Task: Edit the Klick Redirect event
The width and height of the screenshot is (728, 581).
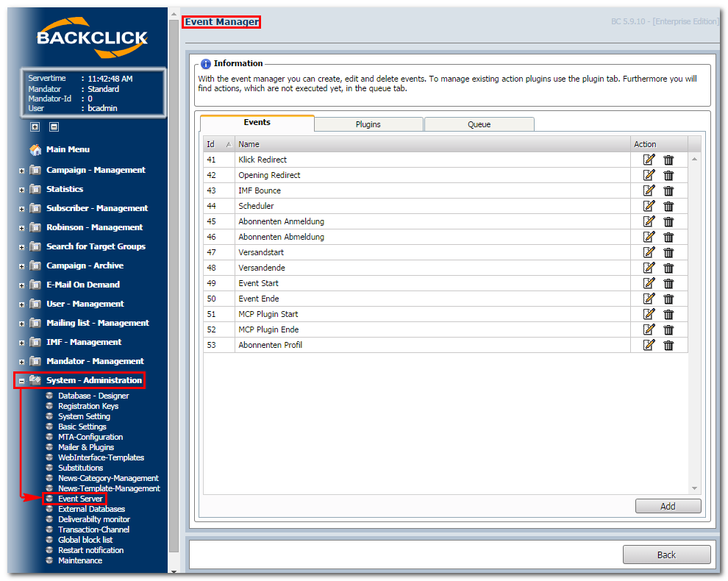Action: (x=649, y=160)
